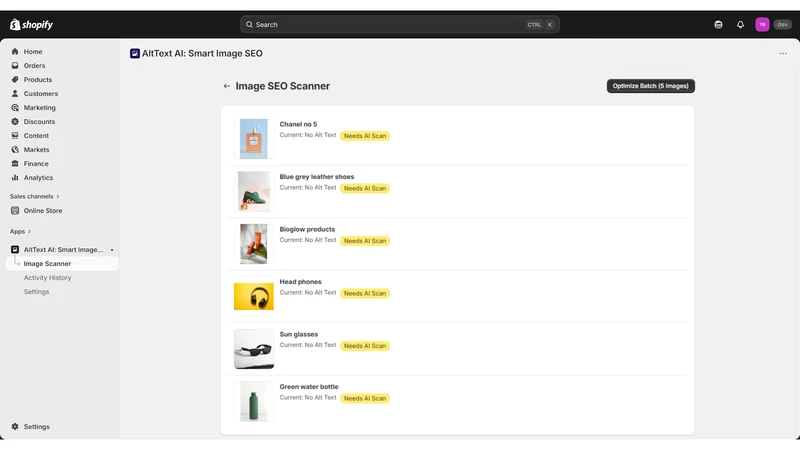Expand the Apps section chevron
800x450 pixels.
point(29,232)
